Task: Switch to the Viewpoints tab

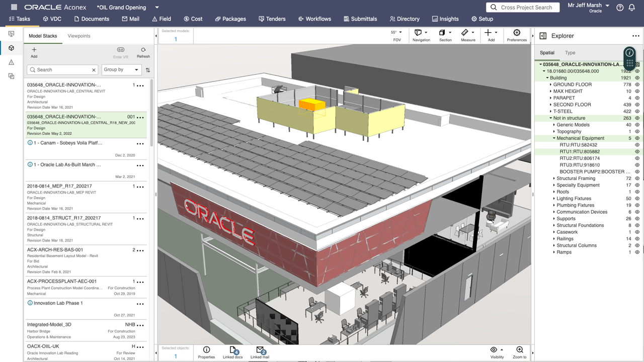Action: [78, 36]
